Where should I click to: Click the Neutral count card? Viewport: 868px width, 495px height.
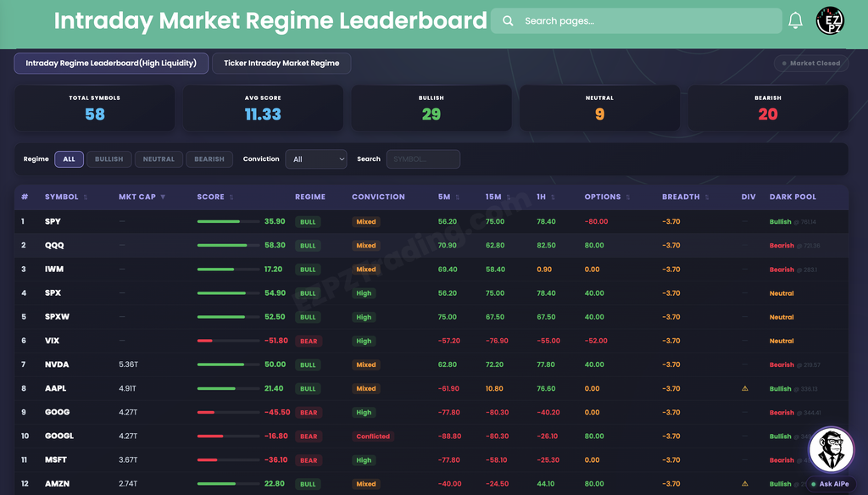pyautogui.click(x=599, y=108)
